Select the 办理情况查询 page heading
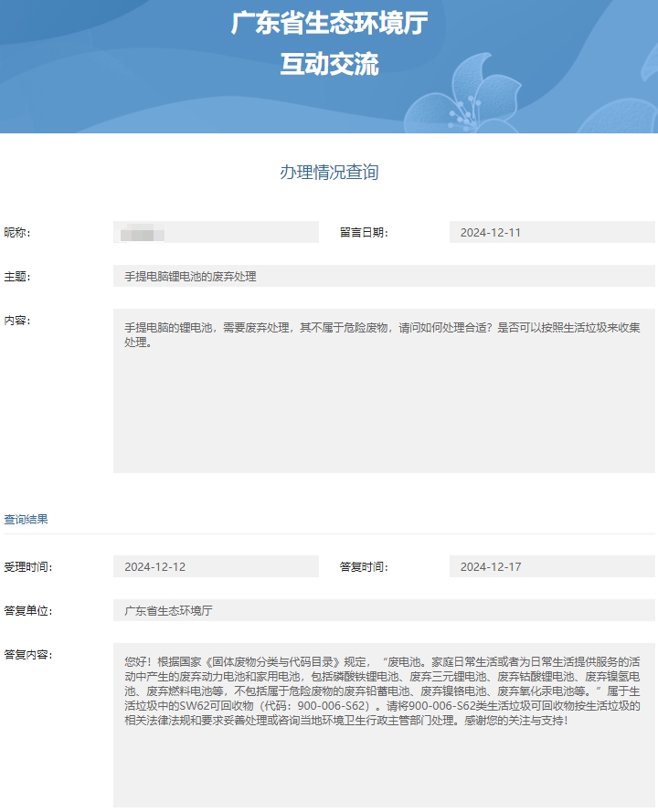This screenshot has height=812, width=658. (329, 173)
